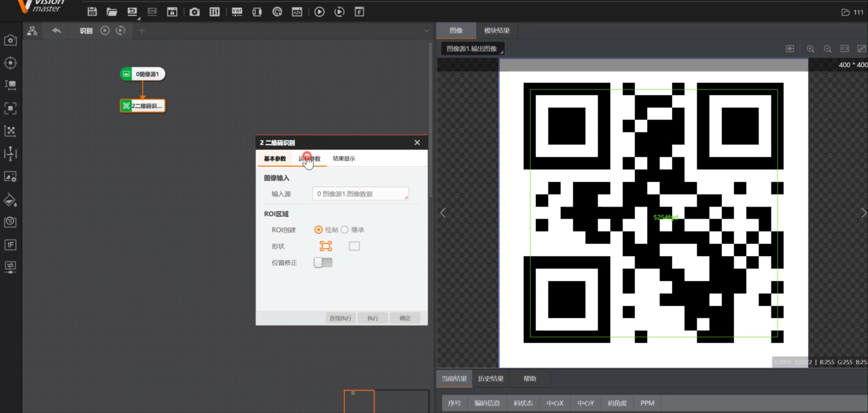Zoom in on the image view
The image size is (868, 413).
(810, 49)
